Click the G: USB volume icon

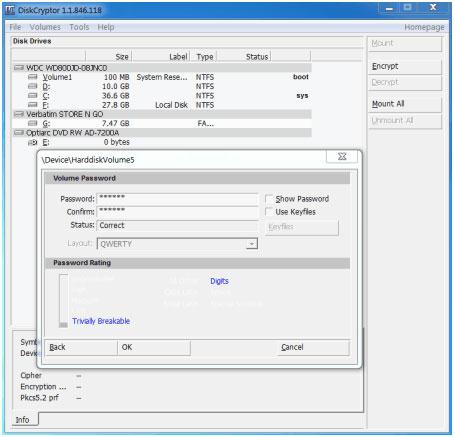click(33, 124)
